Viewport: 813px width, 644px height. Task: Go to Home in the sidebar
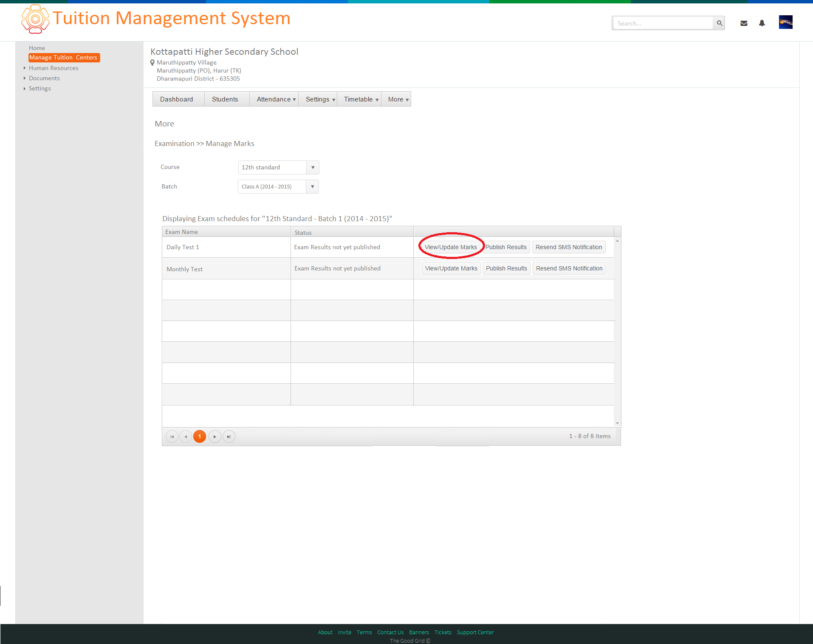37,48
